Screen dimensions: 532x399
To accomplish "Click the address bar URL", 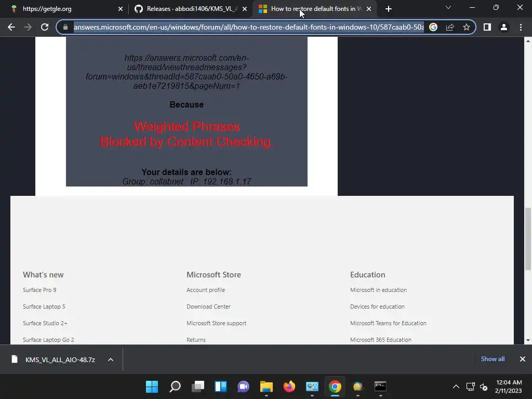I will click(x=248, y=27).
